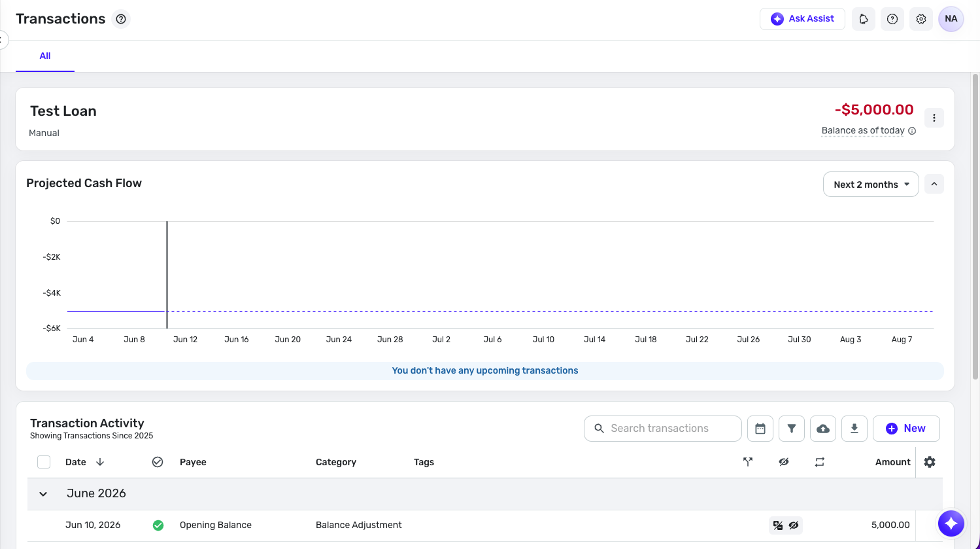
Task: Click the hidden eye column header icon
Action: pos(784,462)
